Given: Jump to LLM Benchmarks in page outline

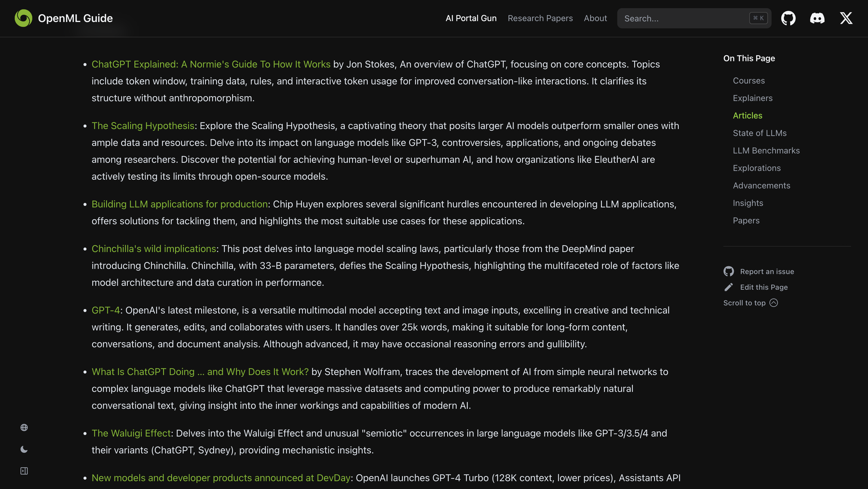Looking at the screenshot, I should click(766, 151).
